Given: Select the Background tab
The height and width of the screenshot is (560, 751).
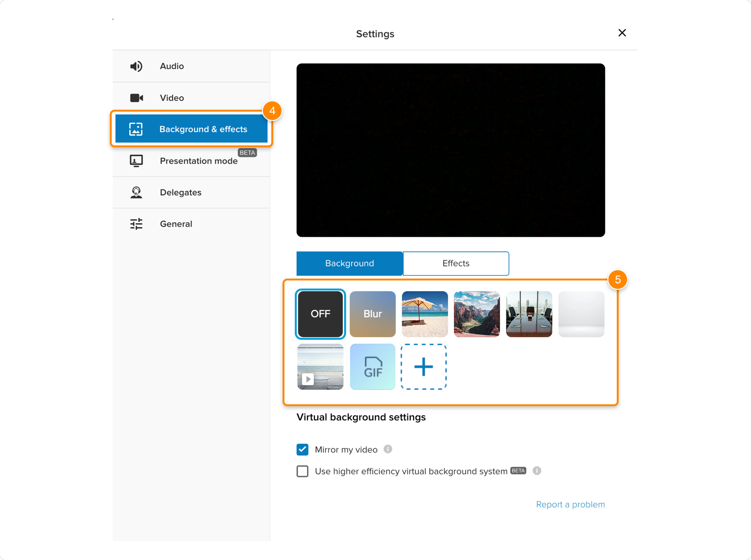Looking at the screenshot, I should tap(349, 263).
